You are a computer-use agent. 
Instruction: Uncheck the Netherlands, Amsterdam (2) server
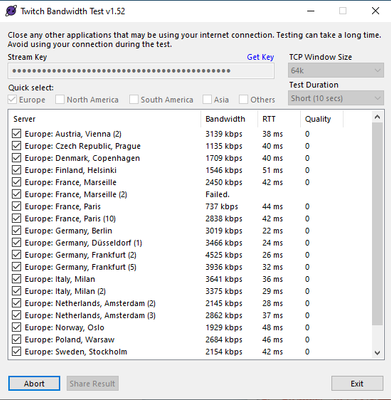(x=16, y=303)
